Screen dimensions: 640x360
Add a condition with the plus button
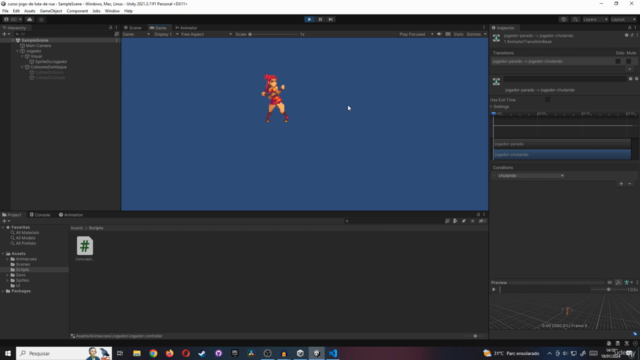621,184
